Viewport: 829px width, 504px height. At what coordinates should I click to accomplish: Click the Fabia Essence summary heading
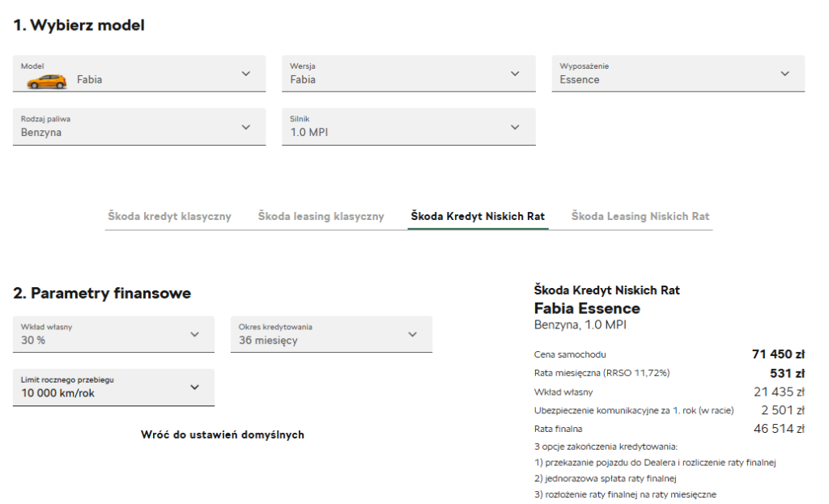[587, 308]
